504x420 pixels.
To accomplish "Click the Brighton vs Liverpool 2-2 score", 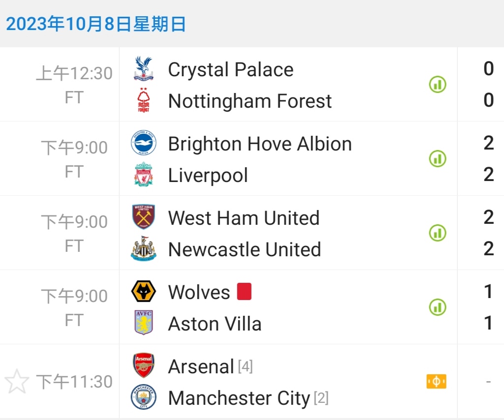I will click(x=488, y=158).
